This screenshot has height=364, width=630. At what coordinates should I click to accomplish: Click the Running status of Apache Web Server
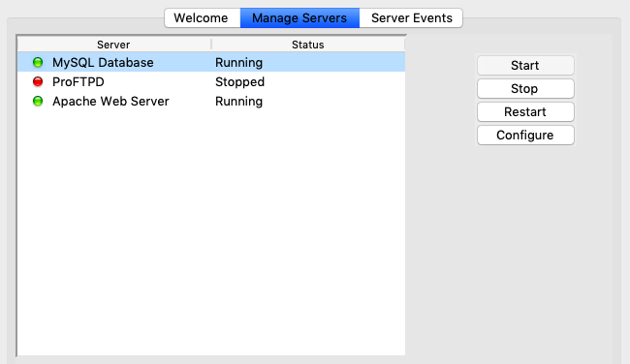(x=239, y=102)
